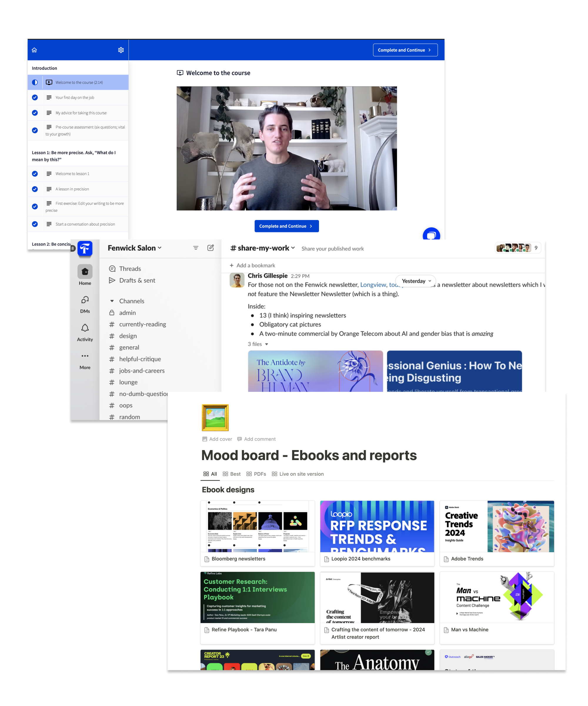Open Threads in Slack
This screenshot has width=588, height=706.
[x=125, y=269]
